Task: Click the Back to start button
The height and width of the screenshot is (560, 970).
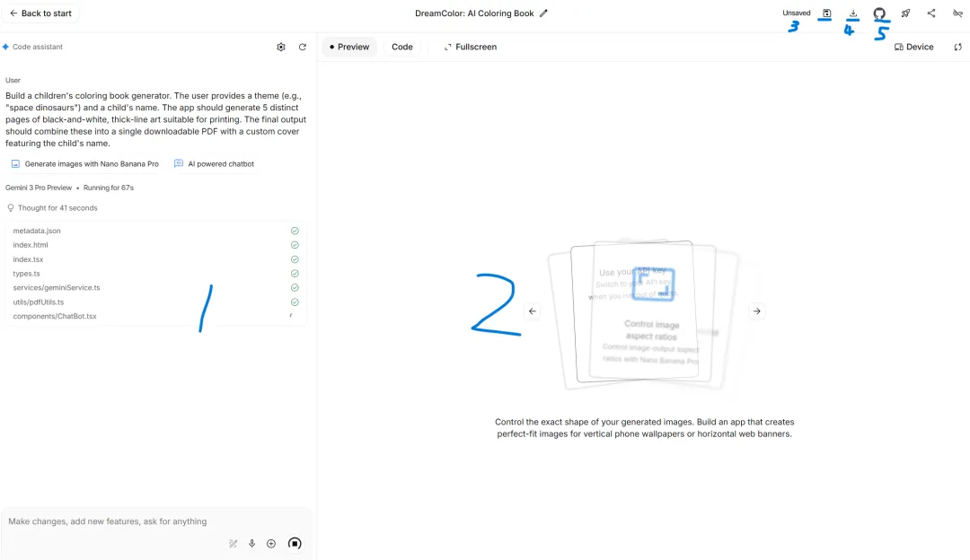Action: (40, 13)
